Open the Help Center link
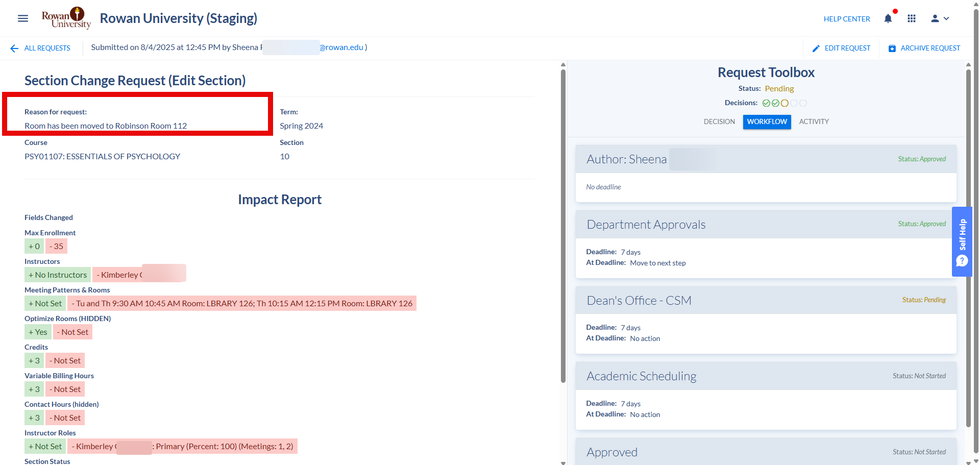980x465 pixels. click(x=847, y=19)
